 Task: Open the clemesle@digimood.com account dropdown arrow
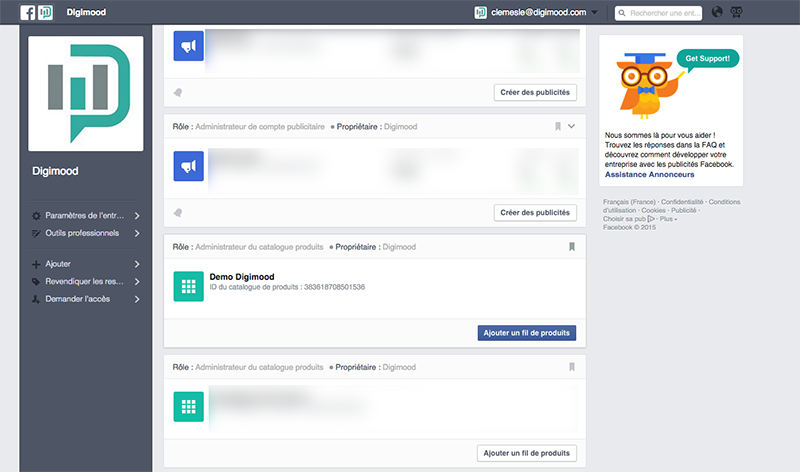click(x=594, y=12)
